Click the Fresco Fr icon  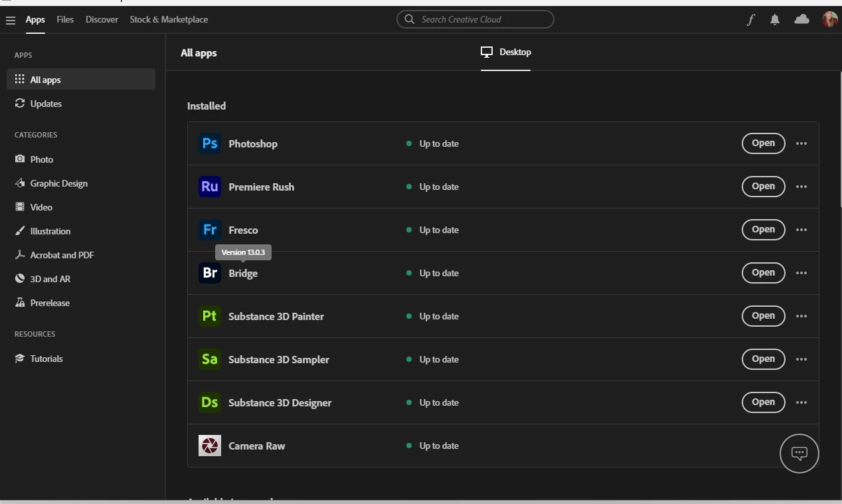click(210, 230)
